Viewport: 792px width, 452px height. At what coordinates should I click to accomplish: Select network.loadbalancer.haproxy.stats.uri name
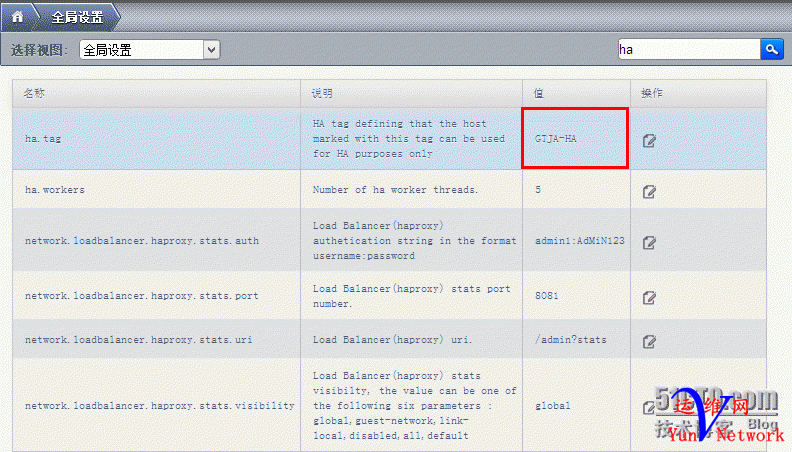(139, 340)
